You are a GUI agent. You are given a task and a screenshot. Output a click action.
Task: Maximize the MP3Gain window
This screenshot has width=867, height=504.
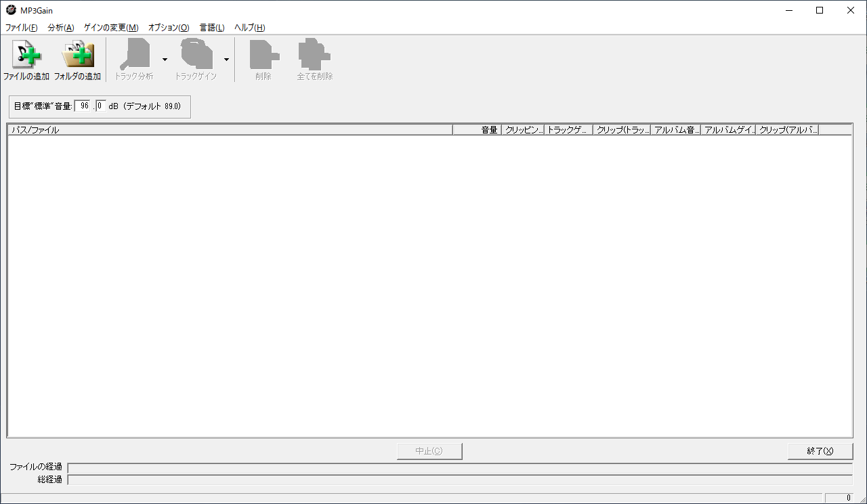(x=820, y=10)
